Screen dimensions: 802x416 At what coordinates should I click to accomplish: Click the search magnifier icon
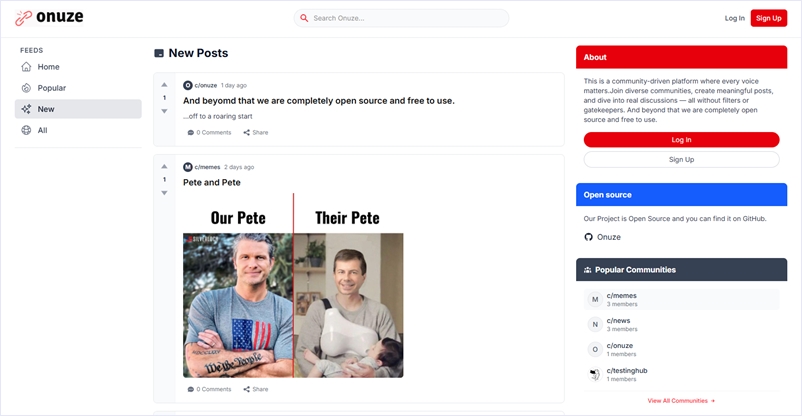(x=304, y=18)
